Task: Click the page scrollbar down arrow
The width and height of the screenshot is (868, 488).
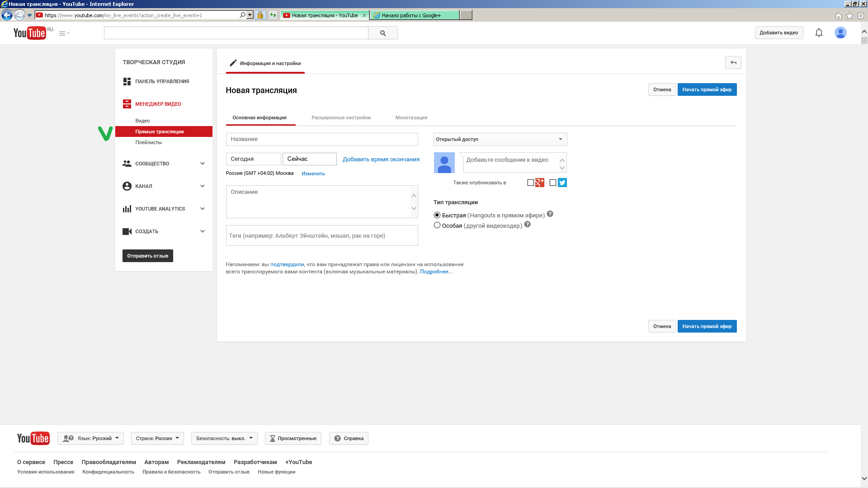Action: point(864,478)
